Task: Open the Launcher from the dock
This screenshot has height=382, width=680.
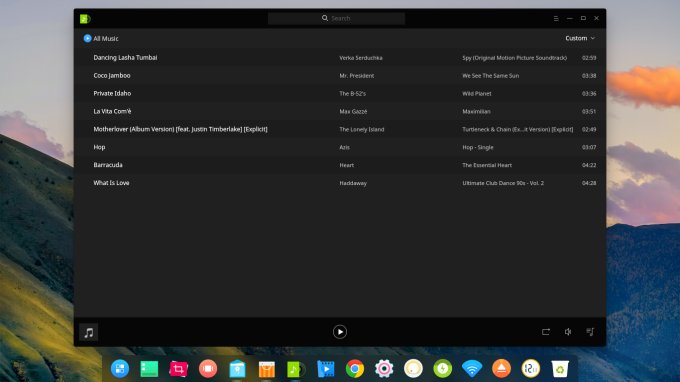Action: point(120,369)
